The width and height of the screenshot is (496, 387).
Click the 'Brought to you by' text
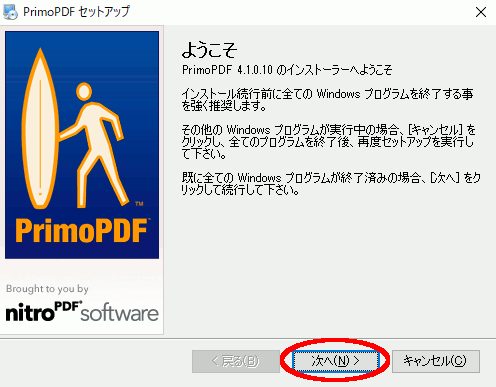47,289
